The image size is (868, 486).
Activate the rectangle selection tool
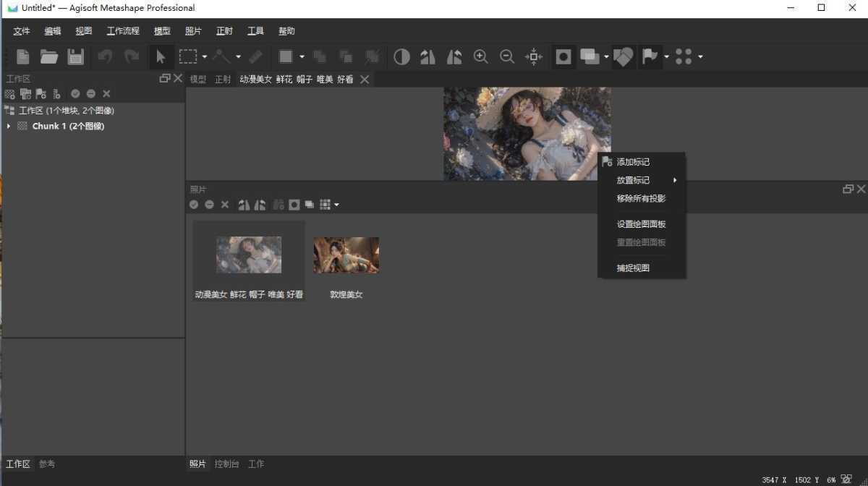(189, 56)
